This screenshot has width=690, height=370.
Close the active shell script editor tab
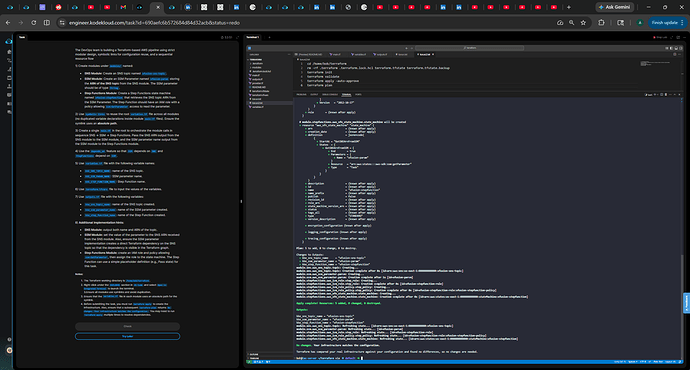tap(433, 55)
